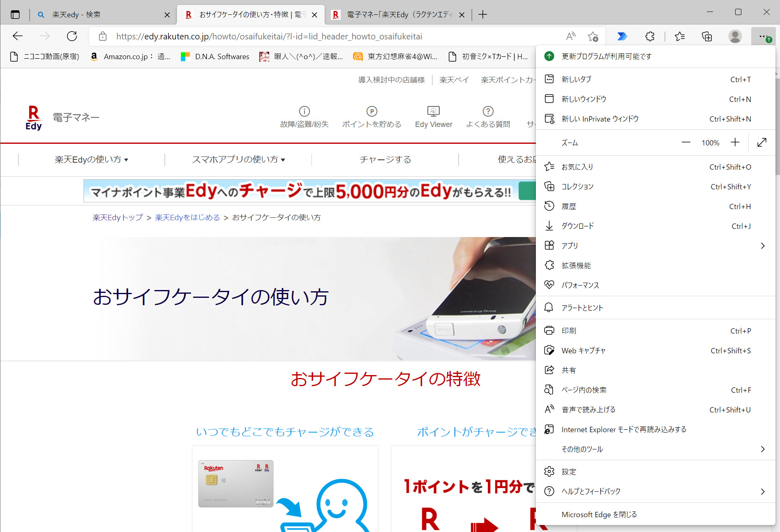Open よくある質問 question icon
Screen dimensions: 780x532
(x=488, y=117)
